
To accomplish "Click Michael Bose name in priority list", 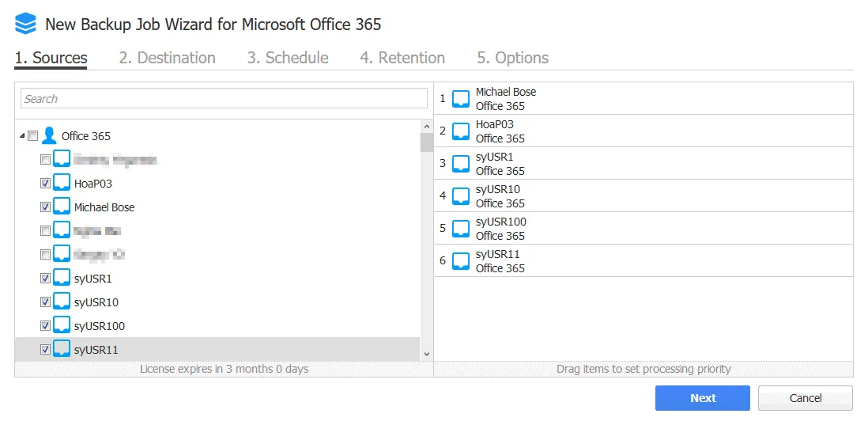I will (x=506, y=92).
